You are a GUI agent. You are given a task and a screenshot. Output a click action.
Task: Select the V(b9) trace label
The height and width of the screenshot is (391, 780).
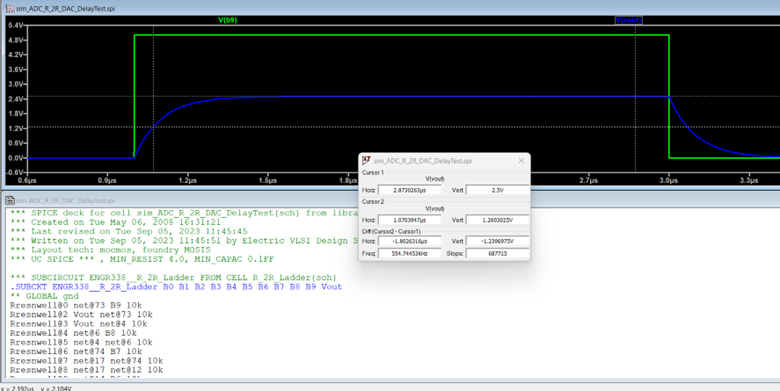(x=228, y=20)
